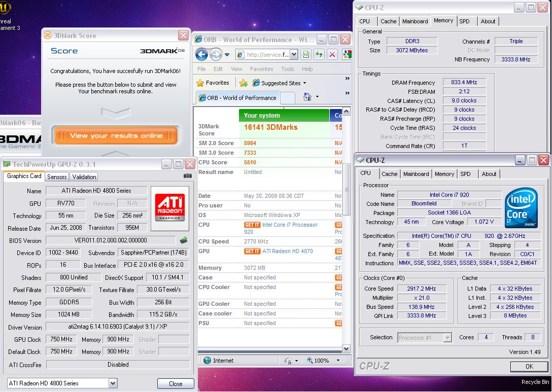Open the Edit menu in IE
The width and height of the screenshot is (552, 392).
[x=218, y=69]
